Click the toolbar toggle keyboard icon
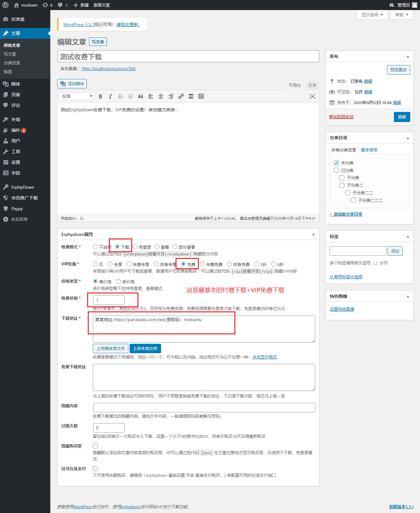 [201, 97]
